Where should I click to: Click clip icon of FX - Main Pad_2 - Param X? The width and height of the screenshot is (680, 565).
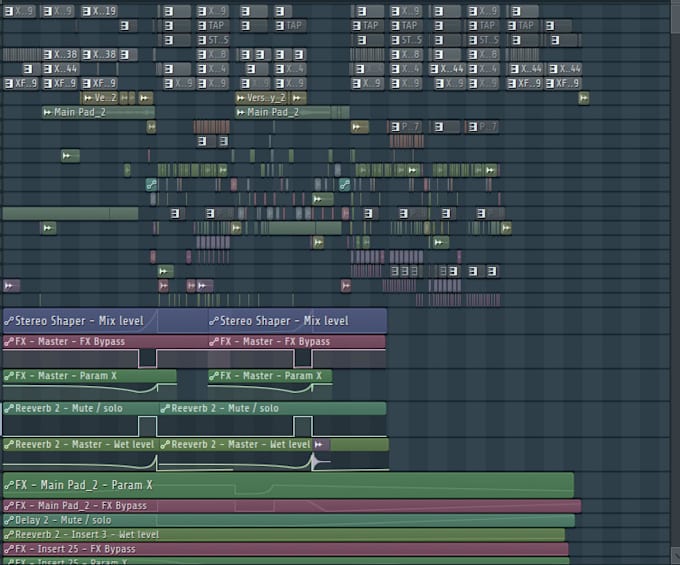click(9, 485)
